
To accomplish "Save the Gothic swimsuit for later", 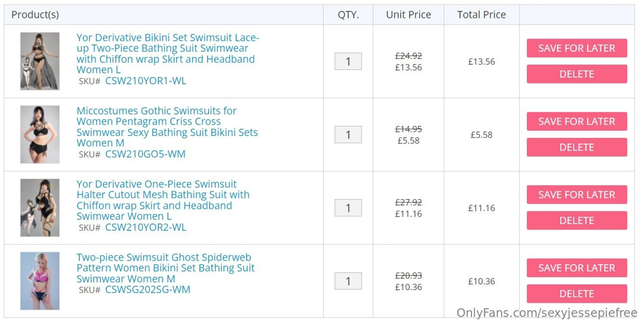I will click(576, 121).
